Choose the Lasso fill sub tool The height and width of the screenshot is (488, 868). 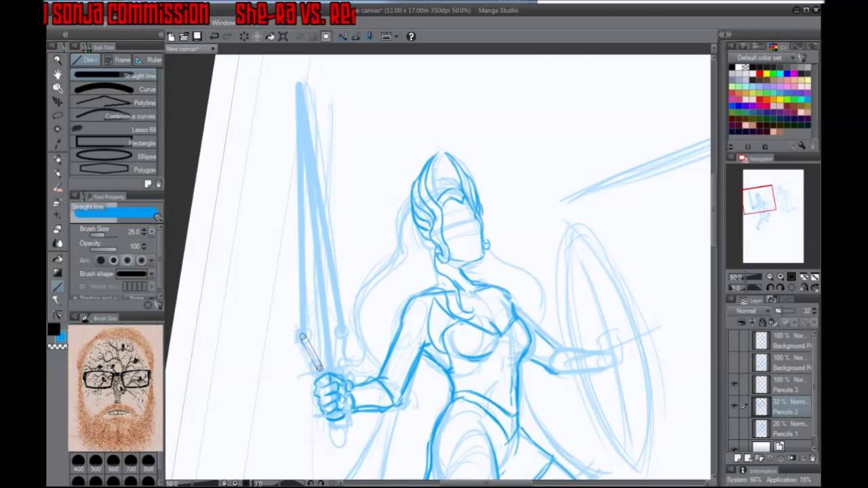point(115,129)
